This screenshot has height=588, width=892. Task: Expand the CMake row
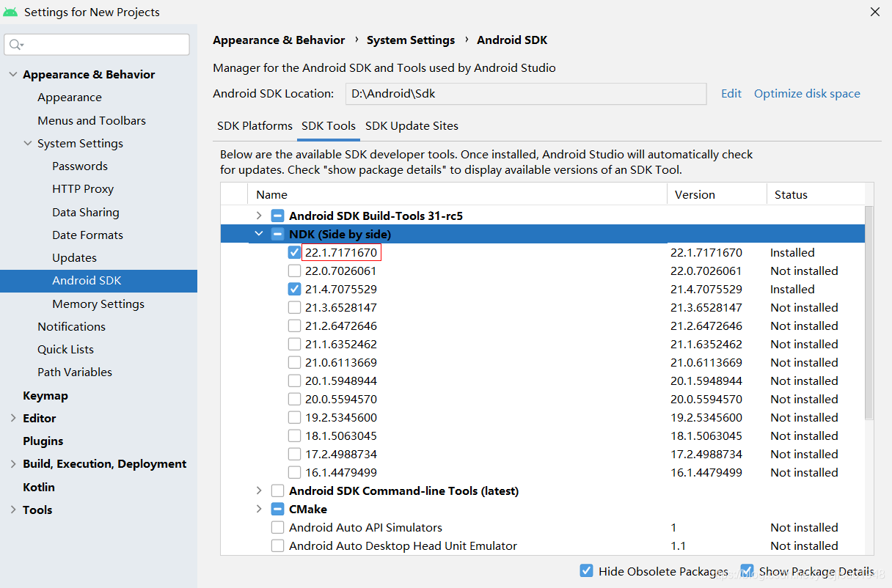tap(259, 509)
